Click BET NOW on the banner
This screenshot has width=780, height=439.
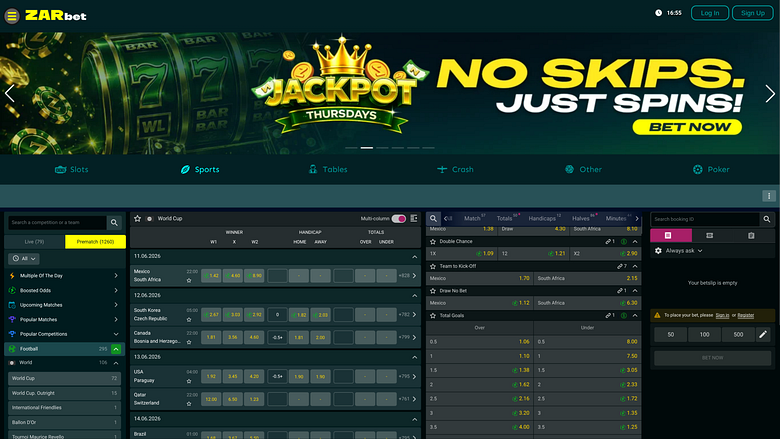click(x=687, y=127)
